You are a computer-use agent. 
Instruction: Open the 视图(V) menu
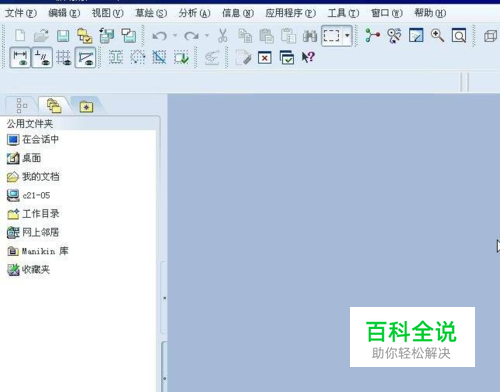pyautogui.click(x=107, y=13)
